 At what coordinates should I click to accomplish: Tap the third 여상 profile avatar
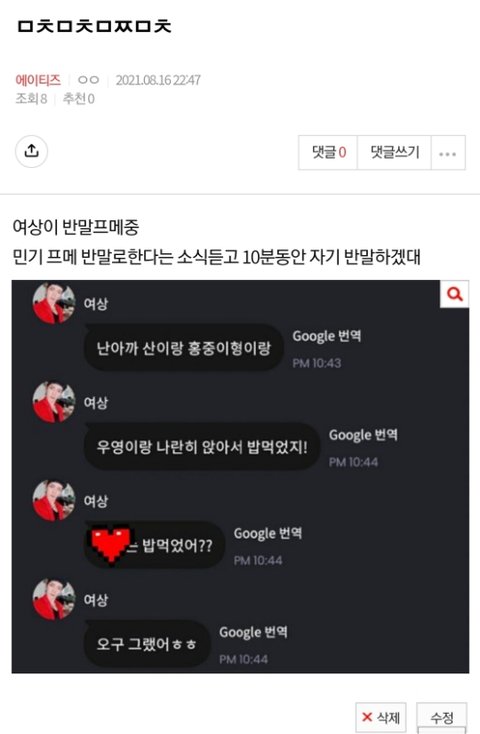[54, 500]
